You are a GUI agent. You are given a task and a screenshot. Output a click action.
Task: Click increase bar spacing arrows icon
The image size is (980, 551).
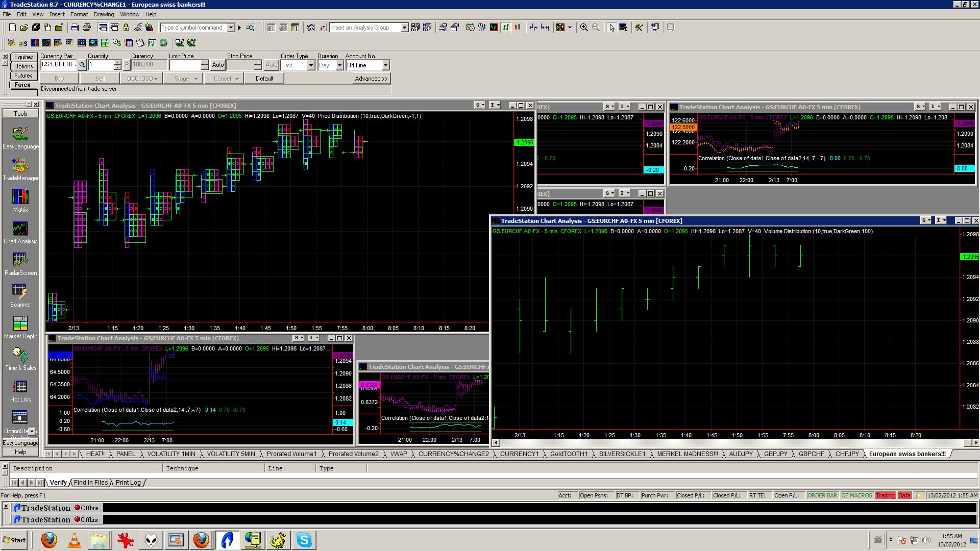point(545,28)
